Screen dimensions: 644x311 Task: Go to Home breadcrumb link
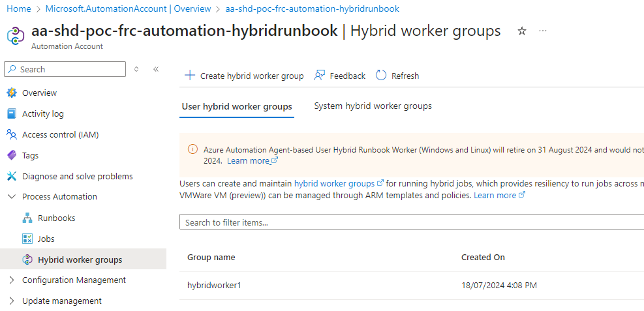click(x=19, y=8)
